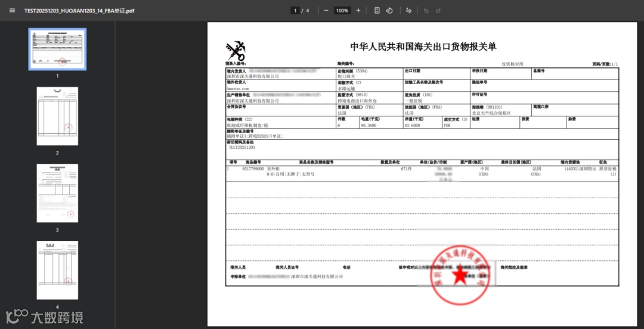Click the PDF file name in the title bar
This screenshot has height=329, width=644.
click(x=79, y=11)
